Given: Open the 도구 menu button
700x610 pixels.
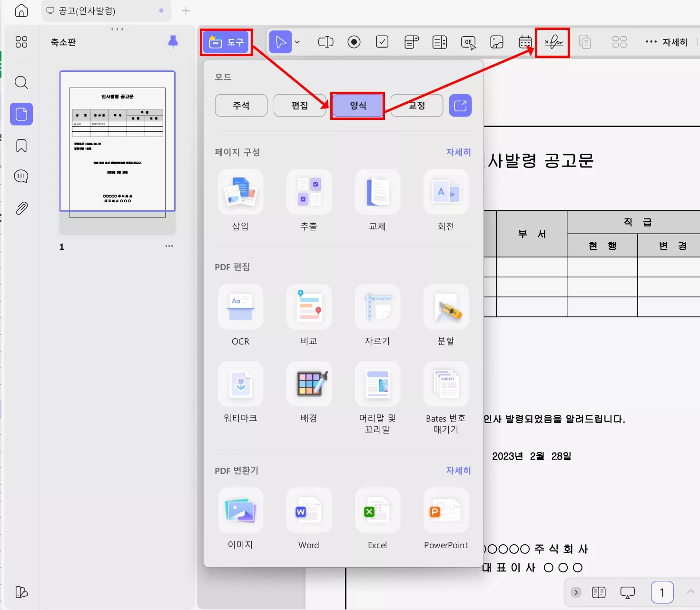Looking at the screenshot, I should tap(226, 42).
